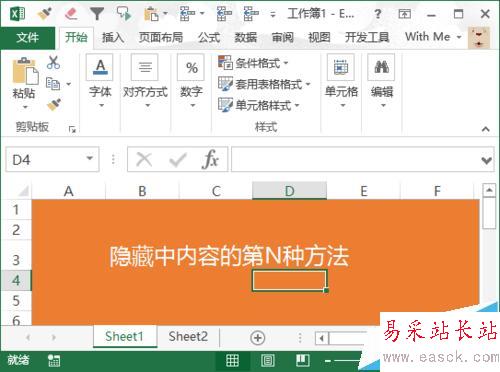
Task: Click the Excel application icon
Action: coord(17,14)
